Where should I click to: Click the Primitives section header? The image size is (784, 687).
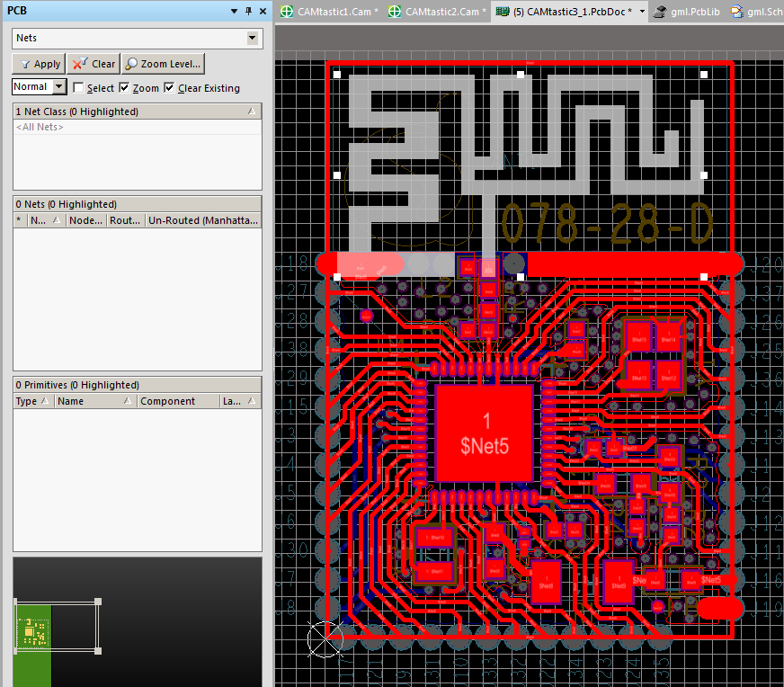tap(137, 385)
